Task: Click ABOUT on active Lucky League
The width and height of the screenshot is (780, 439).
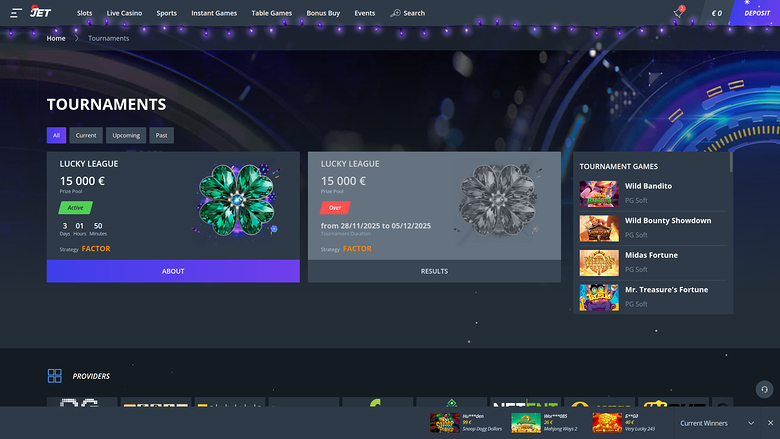Action: coord(173,271)
